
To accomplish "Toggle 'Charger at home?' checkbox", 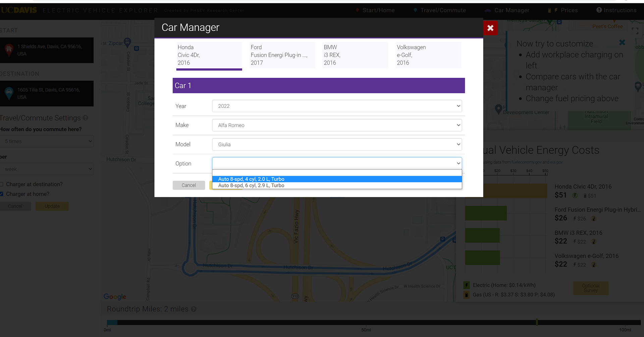I will point(2,194).
